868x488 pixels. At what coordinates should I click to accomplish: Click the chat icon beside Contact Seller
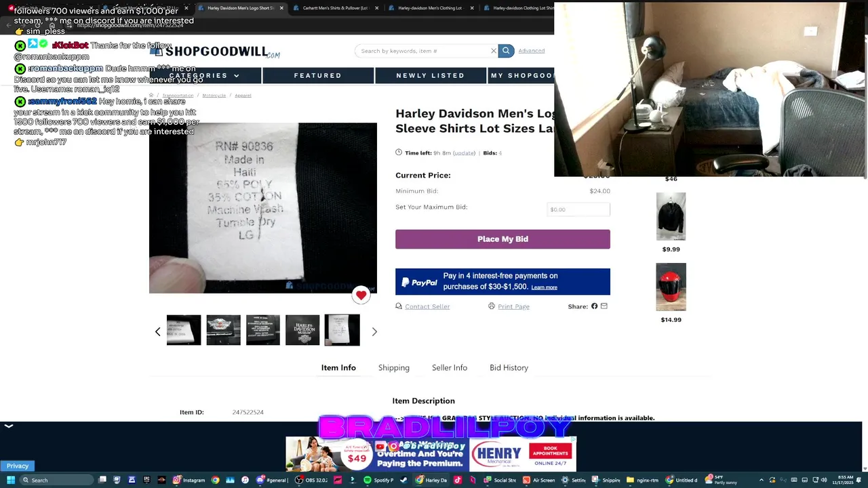(x=399, y=306)
